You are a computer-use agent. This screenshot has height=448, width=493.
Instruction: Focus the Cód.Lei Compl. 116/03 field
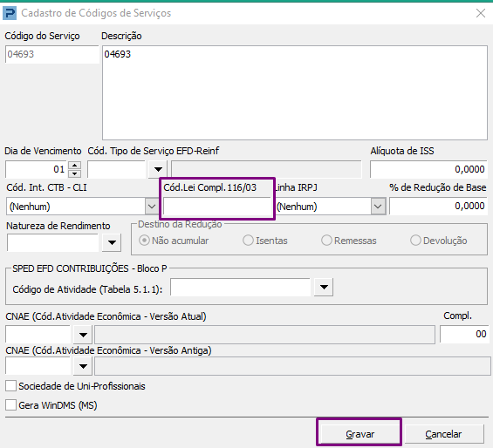217,207
